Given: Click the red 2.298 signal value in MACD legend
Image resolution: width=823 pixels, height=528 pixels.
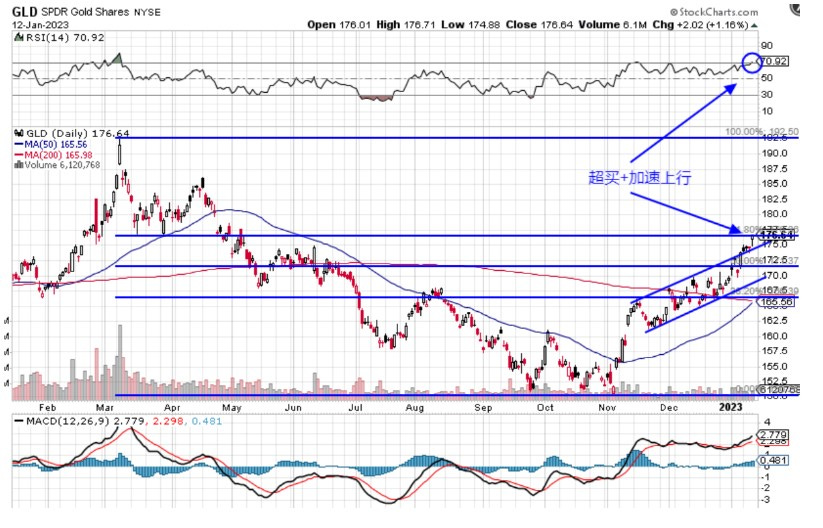Looking at the screenshot, I should coord(167,421).
